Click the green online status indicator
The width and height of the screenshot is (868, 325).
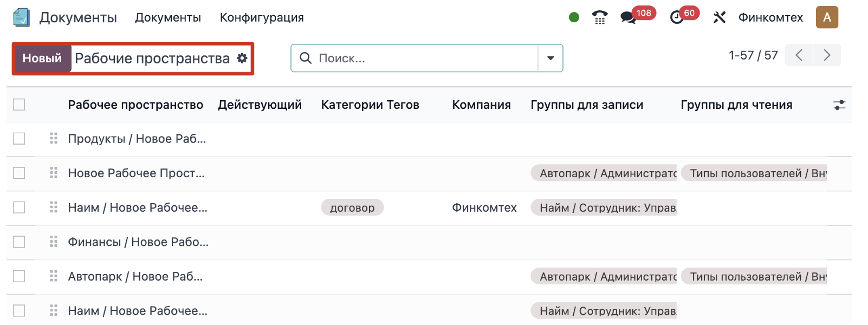(x=574, y=17)
